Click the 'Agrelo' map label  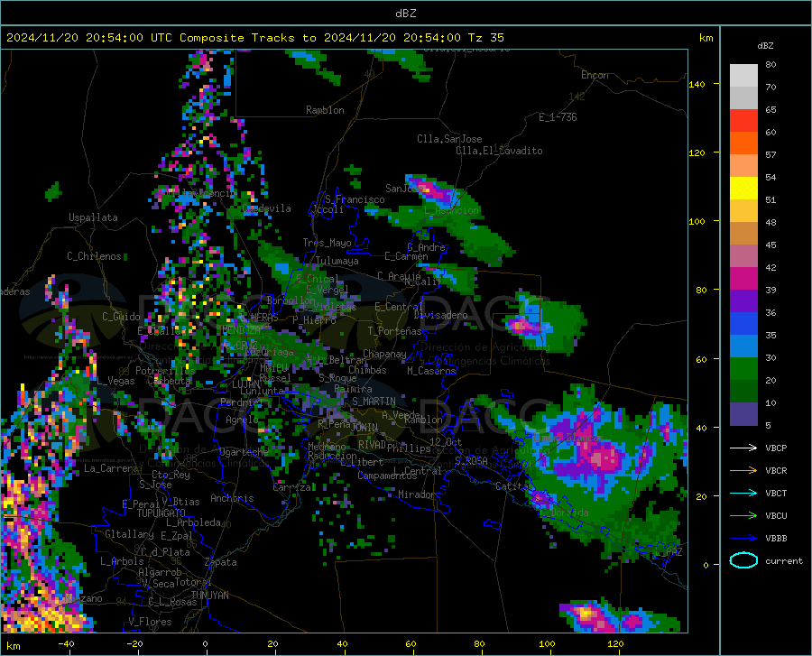coord(242,420)
